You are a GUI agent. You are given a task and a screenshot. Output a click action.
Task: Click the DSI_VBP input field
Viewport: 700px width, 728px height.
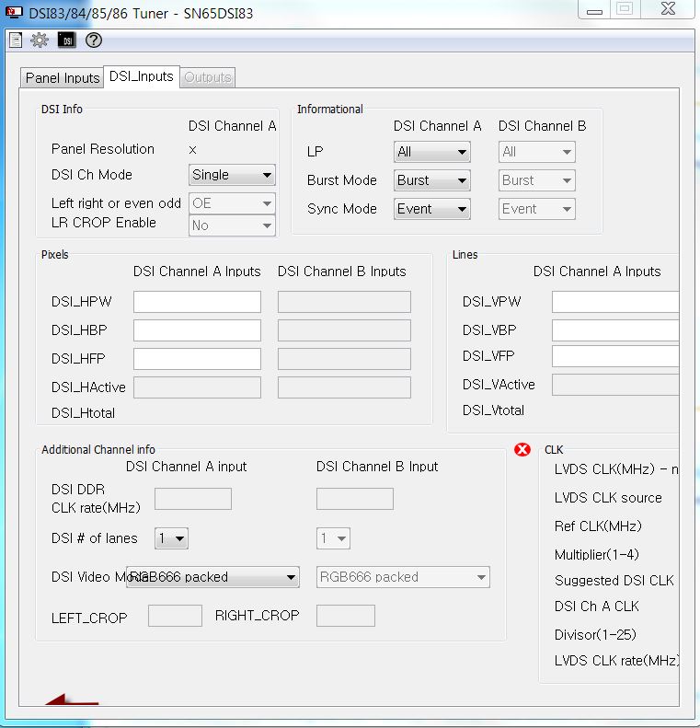tap(615, 330)
